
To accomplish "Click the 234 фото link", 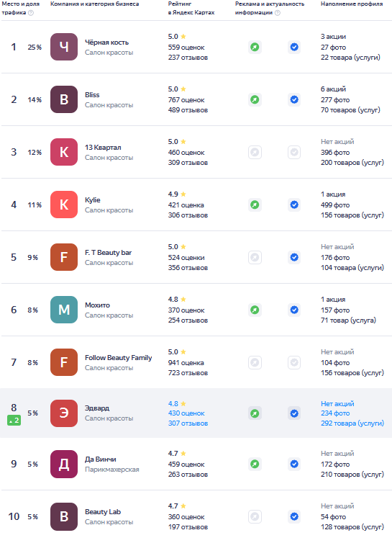I will click(x=335, y=413).
